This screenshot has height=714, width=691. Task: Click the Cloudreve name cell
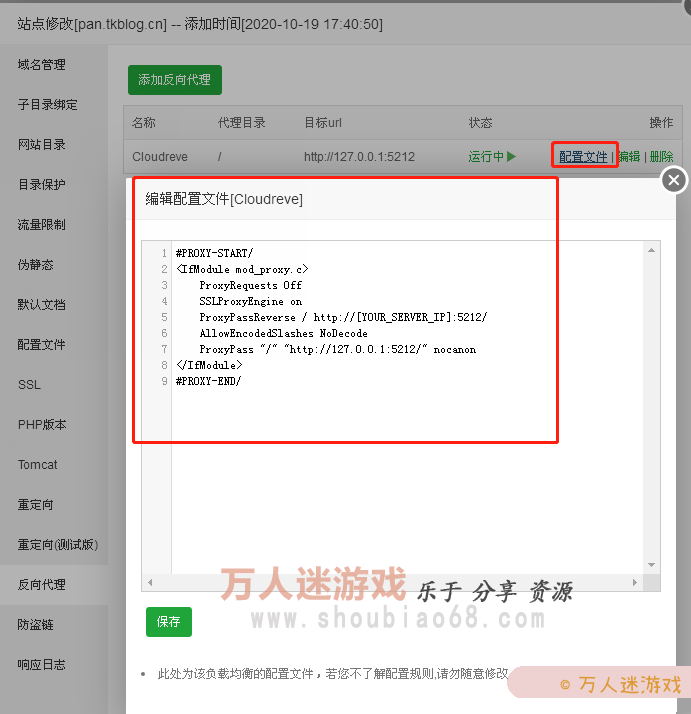point(160,157)
